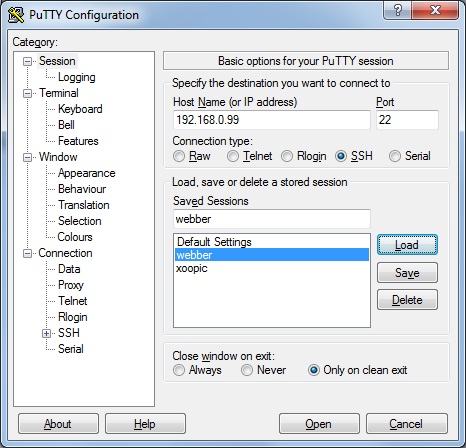Load the selected saved session

[407, 245]
